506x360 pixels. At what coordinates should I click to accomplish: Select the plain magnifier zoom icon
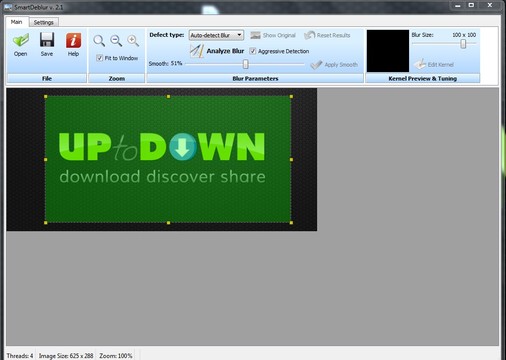tap(99, 41)
